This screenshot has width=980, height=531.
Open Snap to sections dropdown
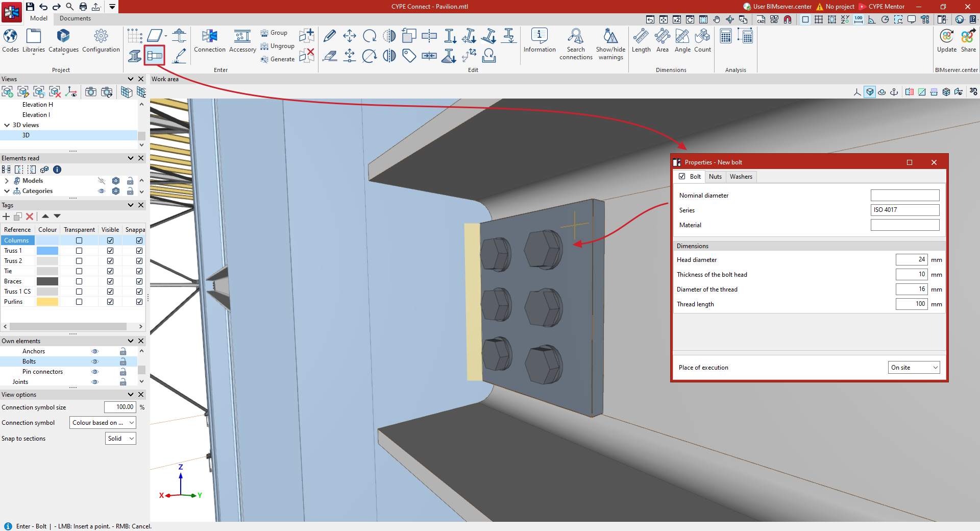click(x=121, y=439)
